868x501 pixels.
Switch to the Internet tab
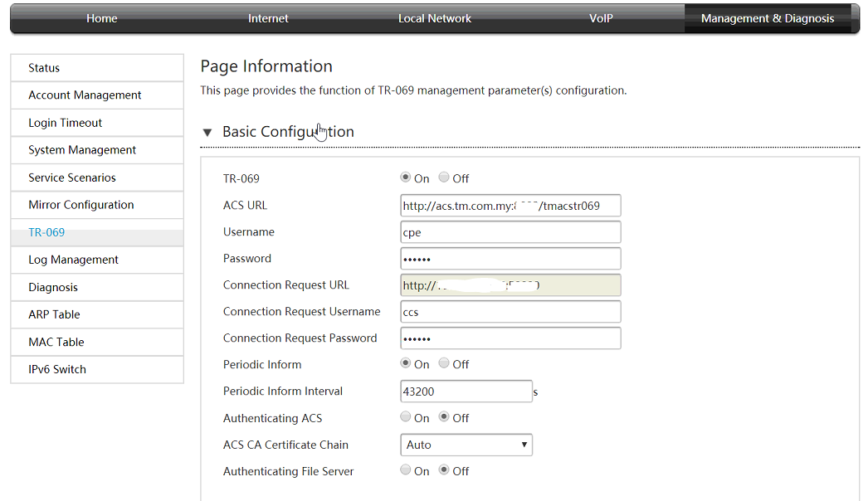[x=268, y=18]
